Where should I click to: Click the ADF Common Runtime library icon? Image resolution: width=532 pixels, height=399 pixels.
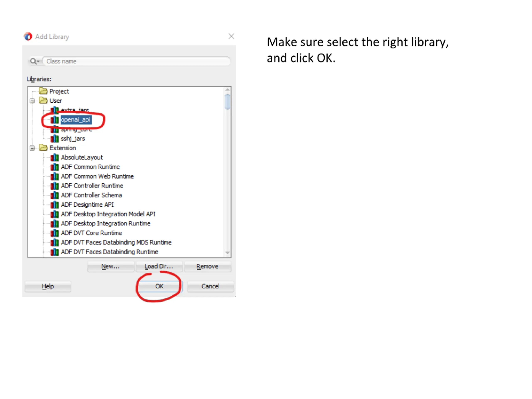tap(55, 167)
